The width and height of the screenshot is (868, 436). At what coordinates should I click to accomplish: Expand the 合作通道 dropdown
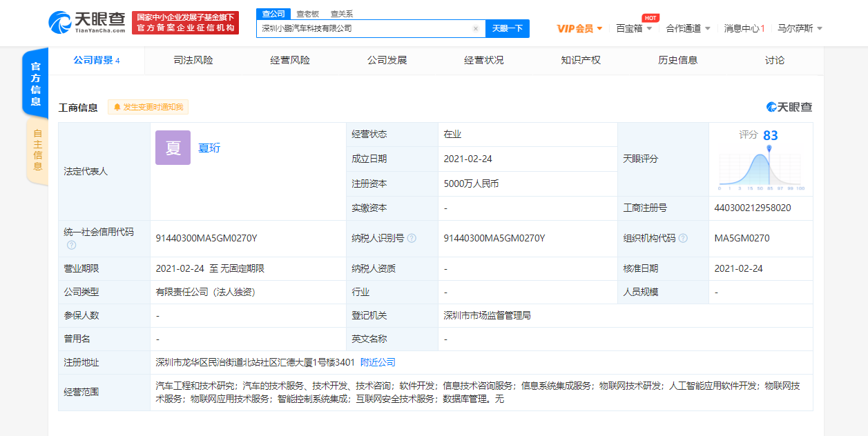click(x=688, y=29)
